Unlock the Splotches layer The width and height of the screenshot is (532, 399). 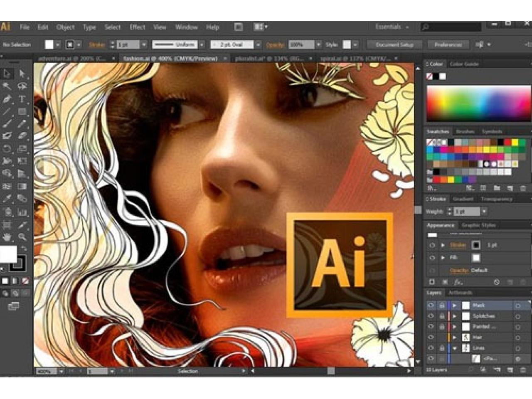pos(442,316)
